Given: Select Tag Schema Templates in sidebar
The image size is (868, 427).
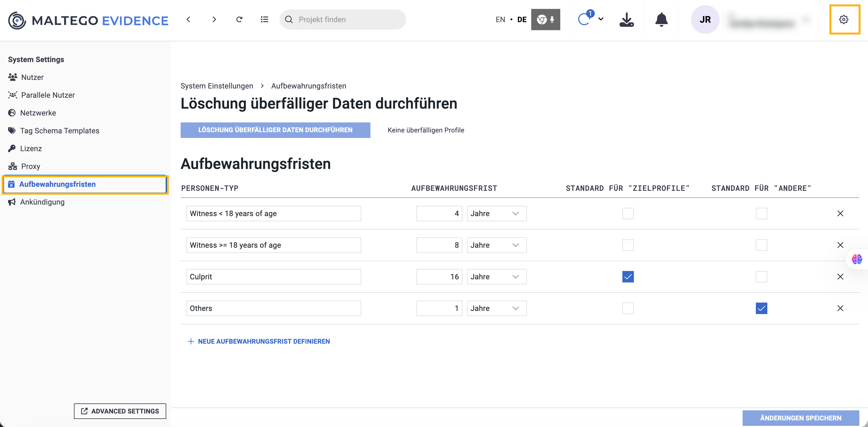Looking at the screenshot, I should pyautogui.click(x=59, y=131).
